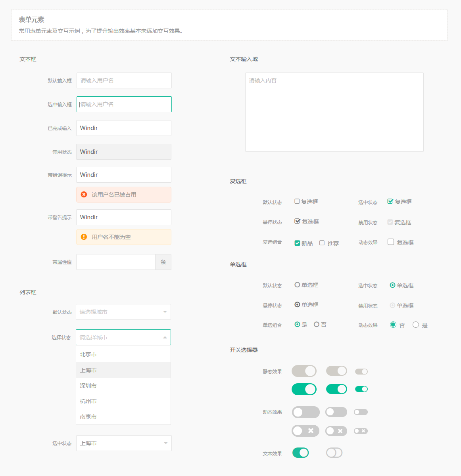The image size is (461, 476).
Task: Collapse the open 选择状态 city dropdown
Action: [123, 337]
